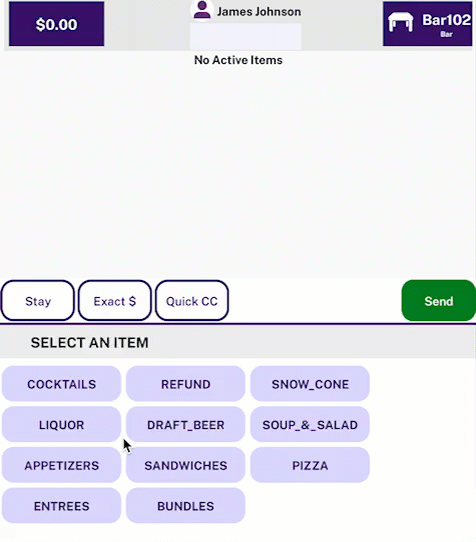
Task: Click the James Johnson user avatar icon
Action: pyautogui.click(x=202, y=10)
